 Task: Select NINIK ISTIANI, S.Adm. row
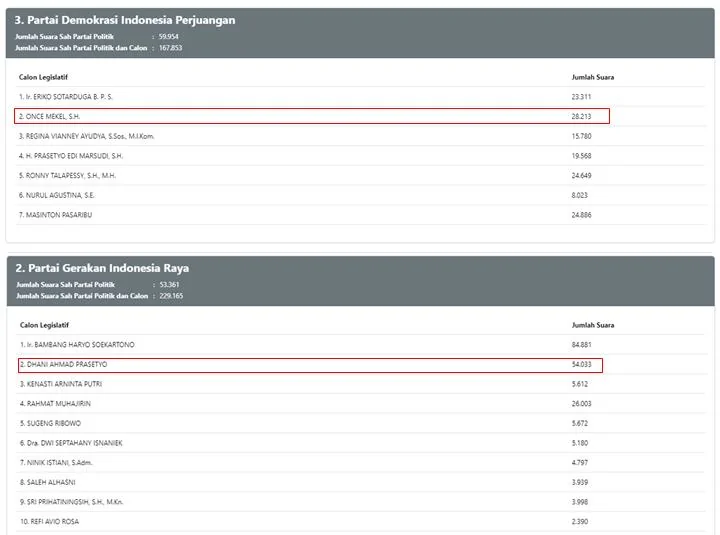[361, 463]
